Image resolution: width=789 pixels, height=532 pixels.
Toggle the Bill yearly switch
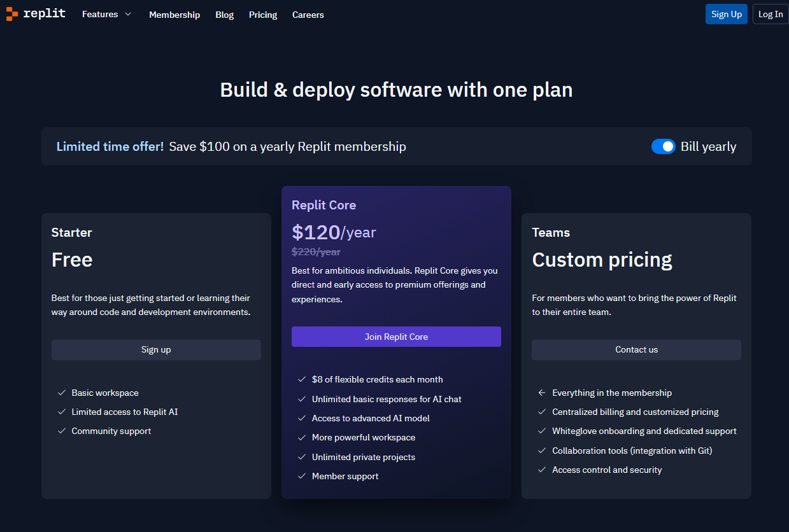point(663,146)
